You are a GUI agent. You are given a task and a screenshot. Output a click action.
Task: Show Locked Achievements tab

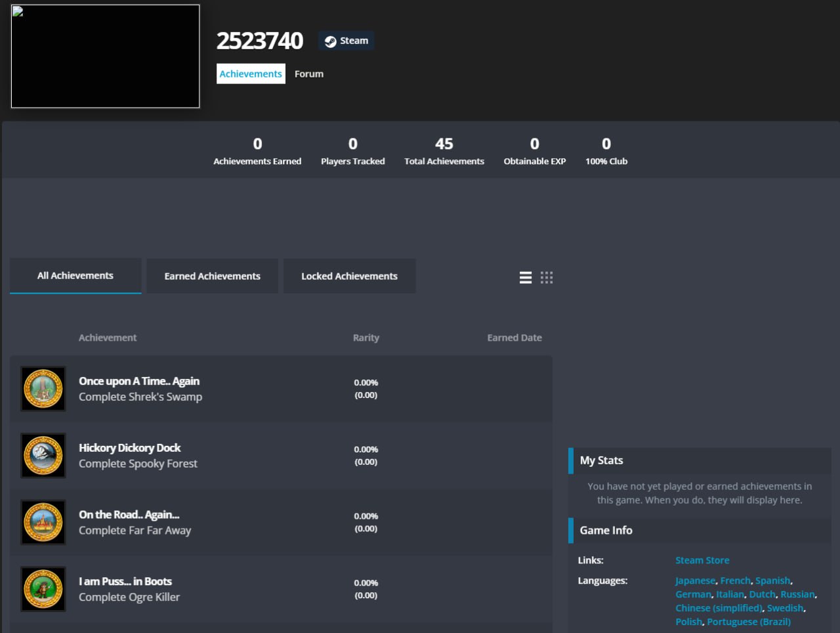350,276
